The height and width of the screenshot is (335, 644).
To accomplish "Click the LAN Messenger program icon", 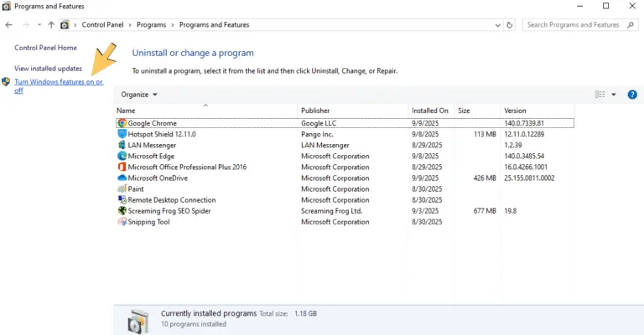I will (x=122, y=145).
